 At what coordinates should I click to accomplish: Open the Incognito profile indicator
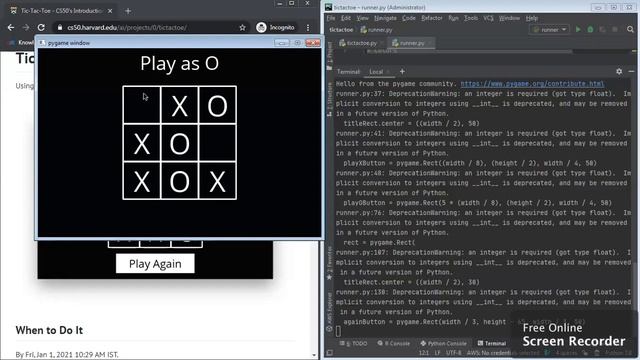pyautogui.click(x=276, y=27)
